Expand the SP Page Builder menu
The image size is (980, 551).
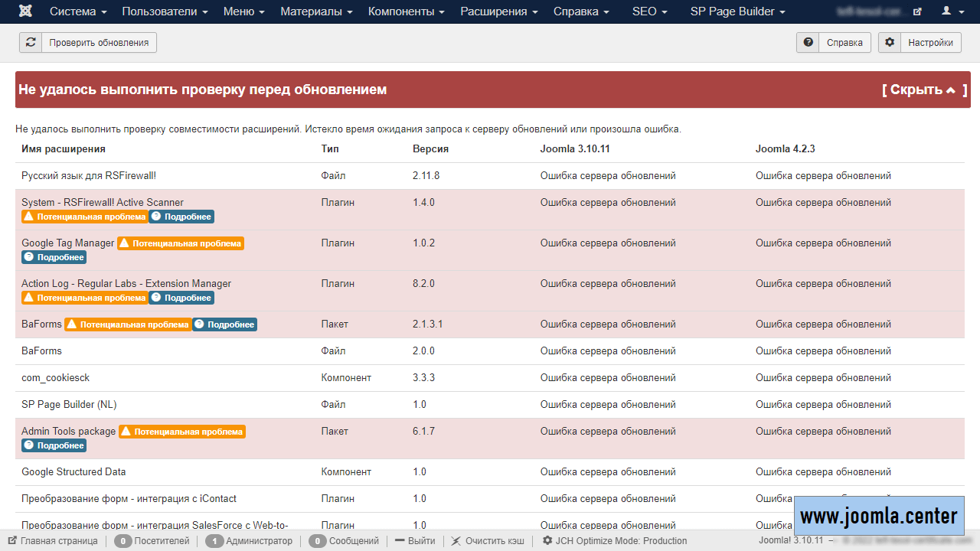point(737,11)
